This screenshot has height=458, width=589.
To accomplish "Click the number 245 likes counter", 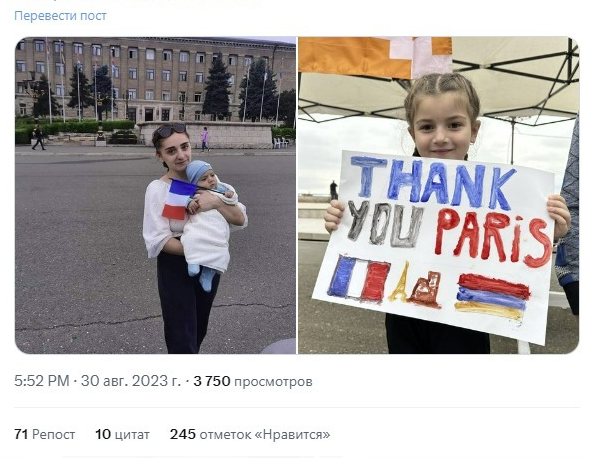I will tap(183, 434).
